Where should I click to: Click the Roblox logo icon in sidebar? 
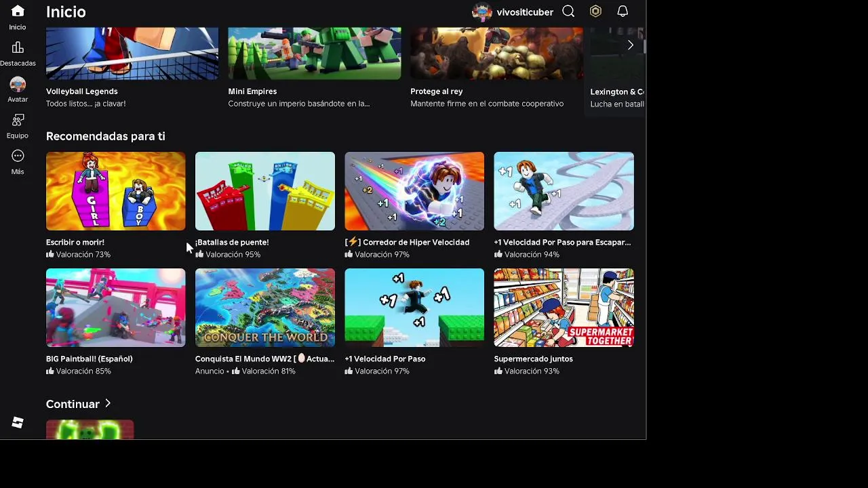[x=18, y=423]
